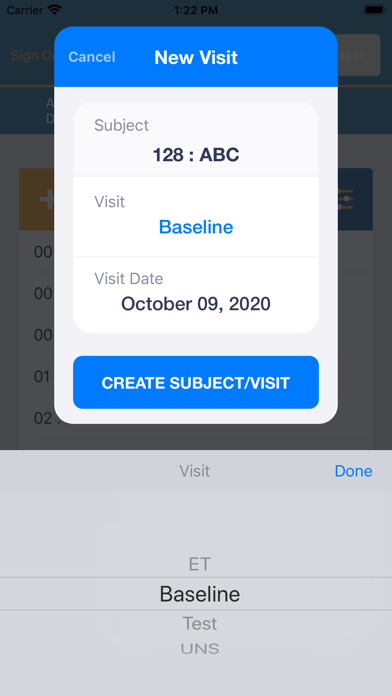
Task: Tap the dimmed plus add icon
Action: 46,200
